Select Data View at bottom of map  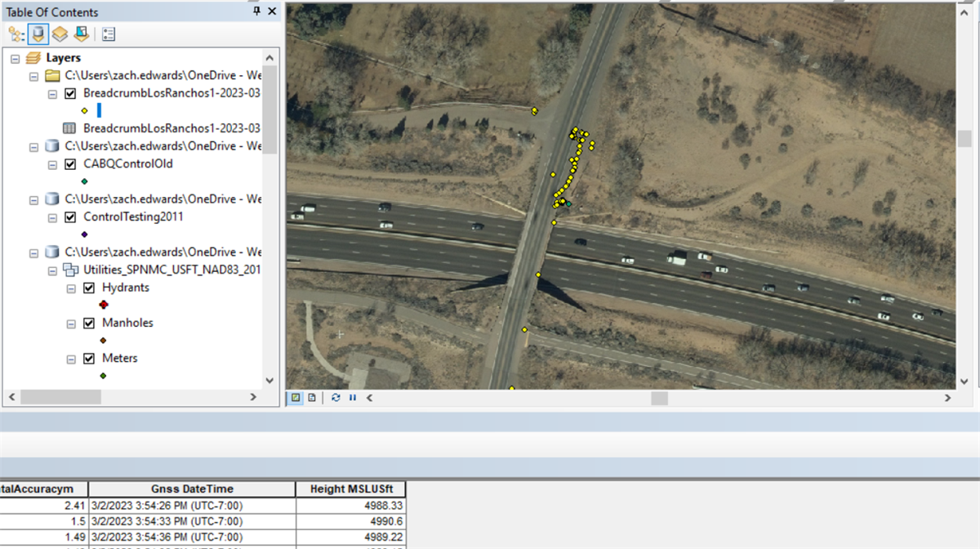[x=295, y=398]
